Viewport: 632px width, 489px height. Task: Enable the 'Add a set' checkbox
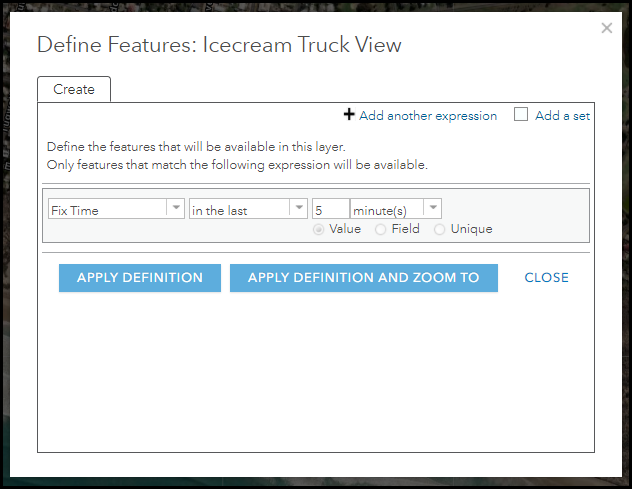[521, 115]
